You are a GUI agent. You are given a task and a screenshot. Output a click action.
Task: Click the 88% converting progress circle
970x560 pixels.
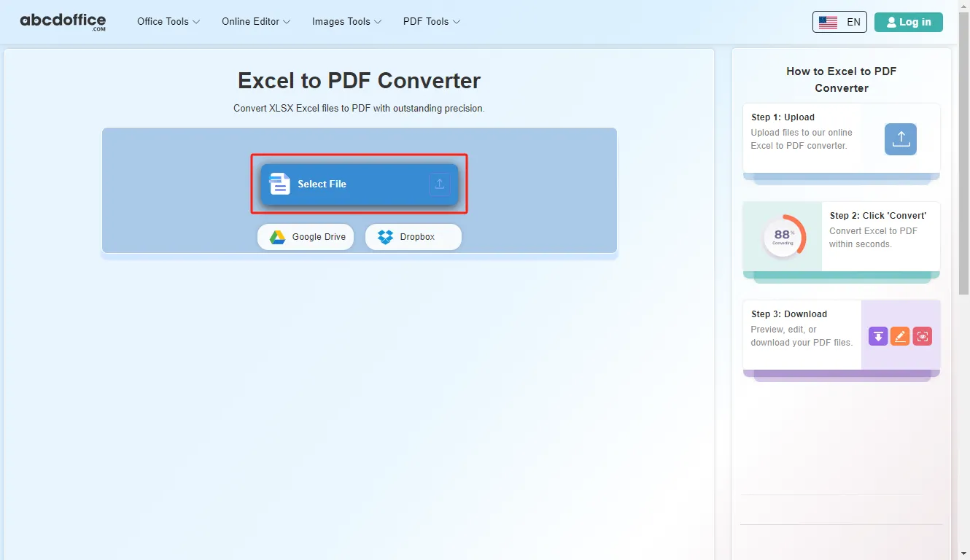coord(784,236)
